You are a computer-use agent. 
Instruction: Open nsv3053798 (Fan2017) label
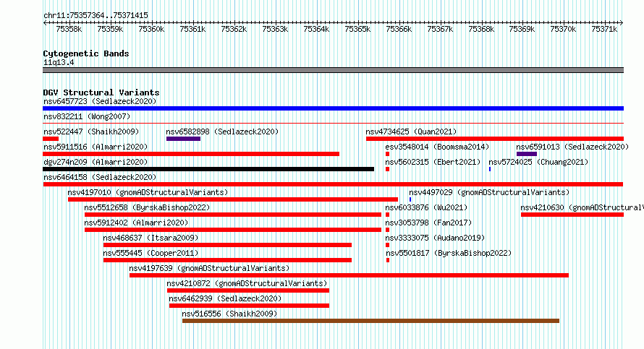pyautogui.click(x=428, y=223)
